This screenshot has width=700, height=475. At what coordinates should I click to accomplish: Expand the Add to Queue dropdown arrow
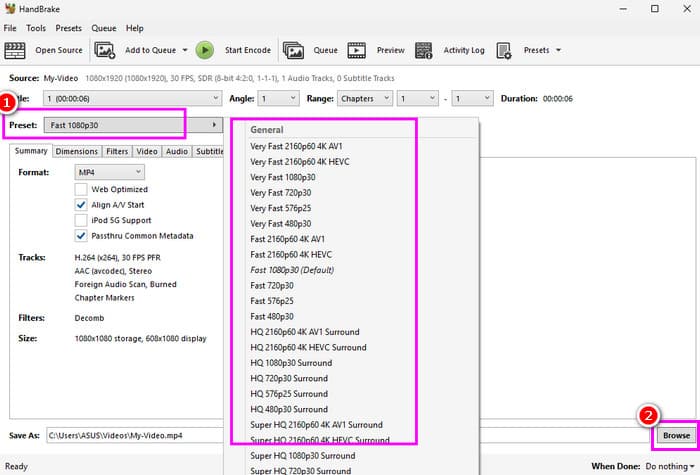[x=185, y=50]
